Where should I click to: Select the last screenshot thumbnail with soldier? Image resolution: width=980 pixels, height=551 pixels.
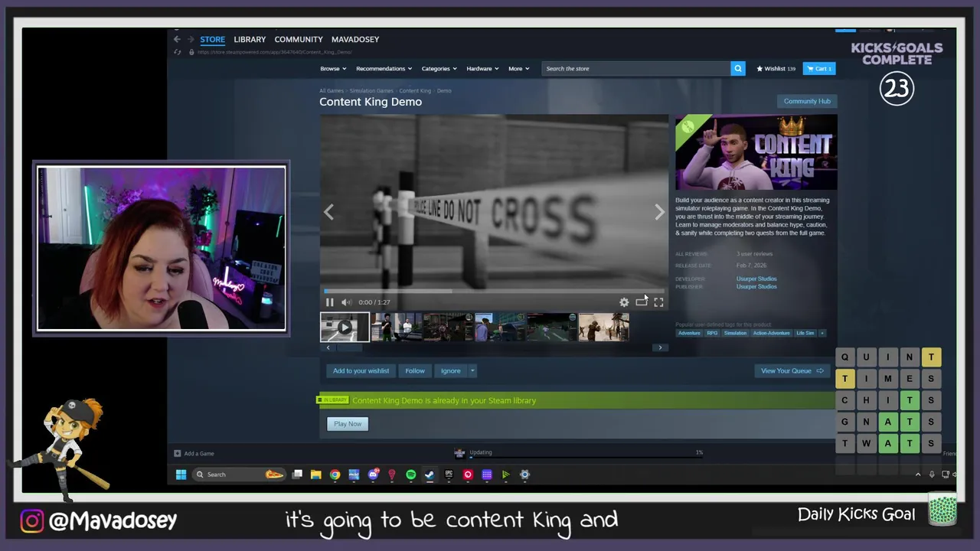603,328
